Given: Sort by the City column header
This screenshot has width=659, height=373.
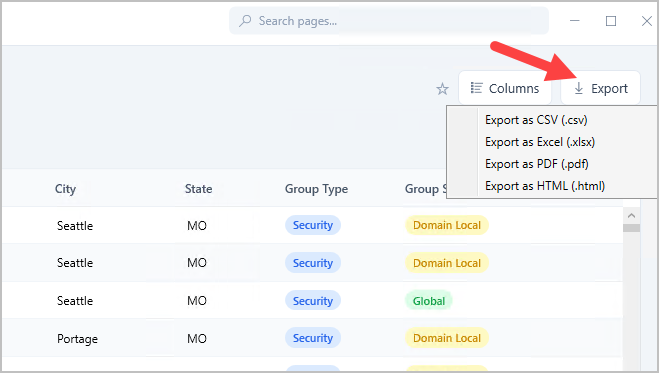Looking at the screenshot, I should (65, 189).
